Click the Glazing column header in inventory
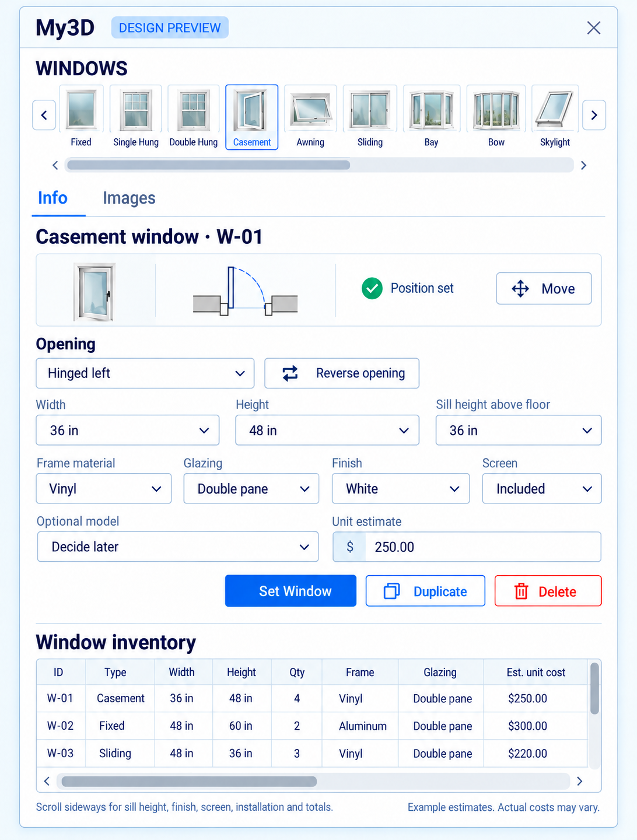The image size is (637, 840). point(440,672)
